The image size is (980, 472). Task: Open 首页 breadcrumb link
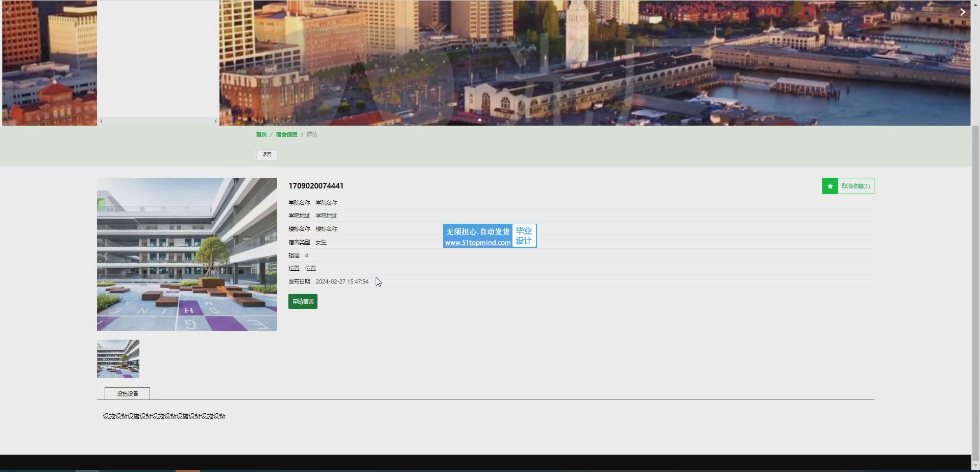click(261, 134)
